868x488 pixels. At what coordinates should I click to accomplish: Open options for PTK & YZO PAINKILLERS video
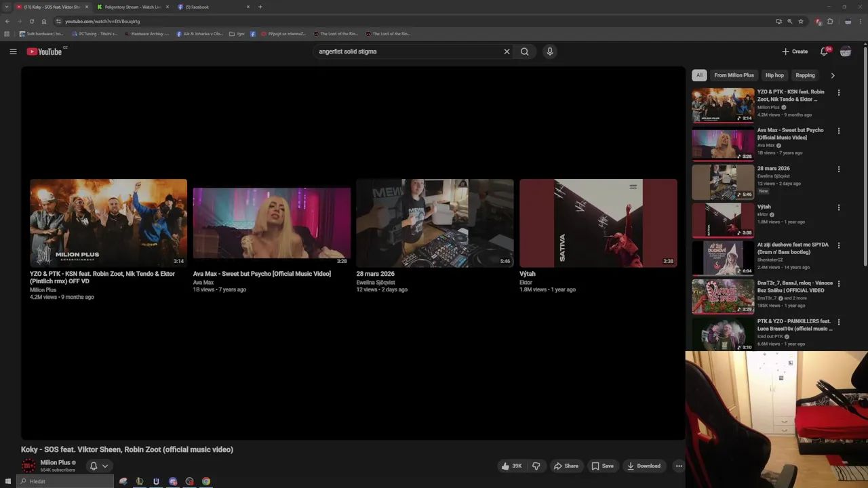(839, 322)
